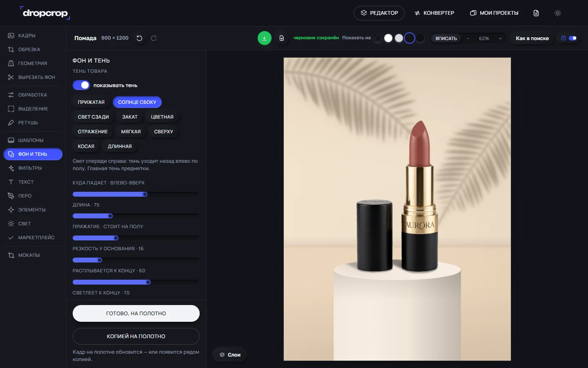Image resolution: width=588 pixels, height=368 pixels.
Task: Open Обработка adjustments panel
Action: (33, 95)
